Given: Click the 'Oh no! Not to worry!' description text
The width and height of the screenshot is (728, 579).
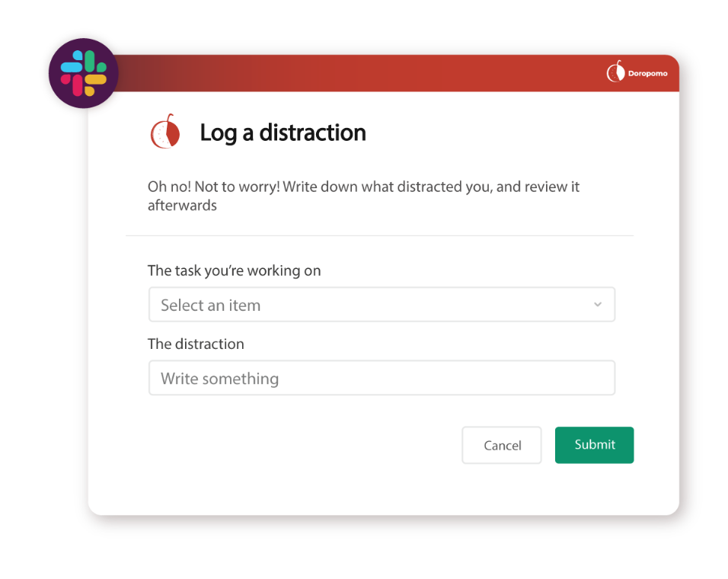Looking at the screenshot, I should 363,196.
